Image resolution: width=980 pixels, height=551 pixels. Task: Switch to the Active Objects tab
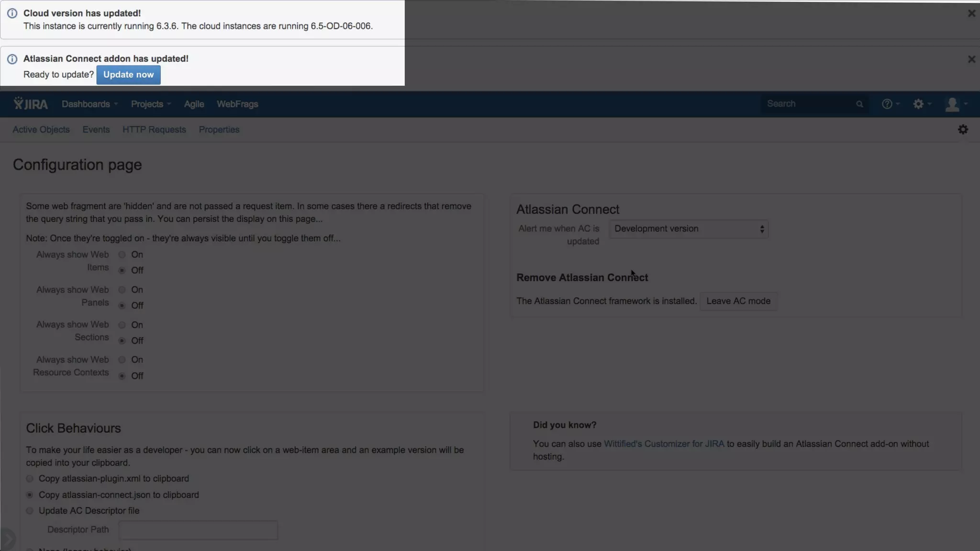[x=41, y=130]
